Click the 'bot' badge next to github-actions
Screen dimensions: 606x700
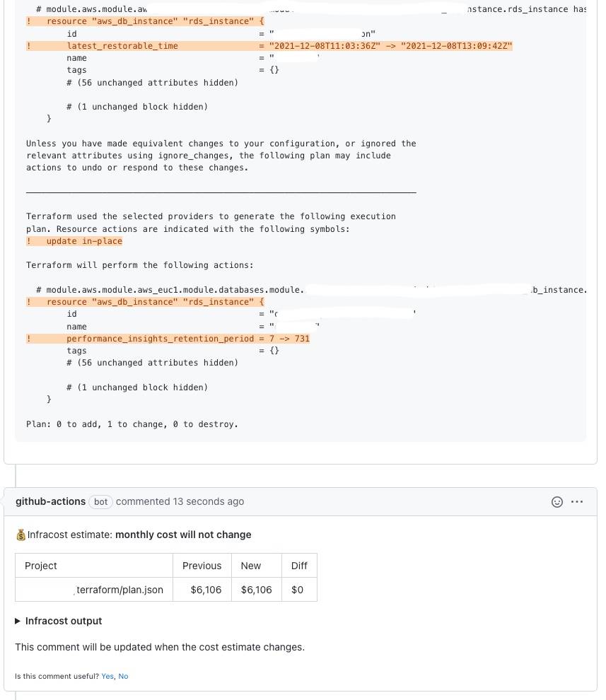point(100,502)
